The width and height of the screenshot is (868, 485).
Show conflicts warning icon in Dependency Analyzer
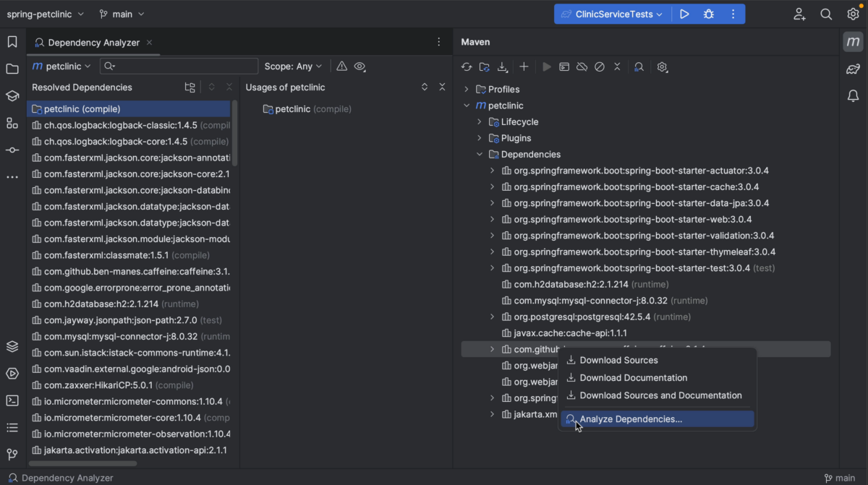pos(341,66)
